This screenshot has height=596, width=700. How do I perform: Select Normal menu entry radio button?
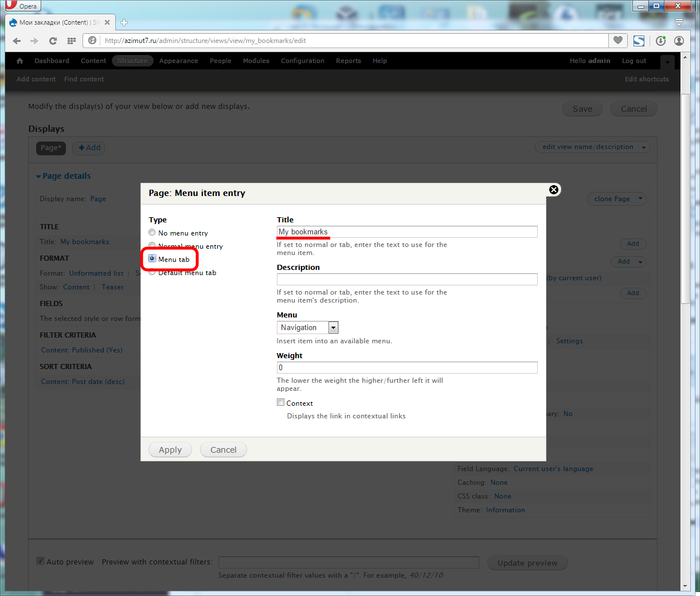152,246
